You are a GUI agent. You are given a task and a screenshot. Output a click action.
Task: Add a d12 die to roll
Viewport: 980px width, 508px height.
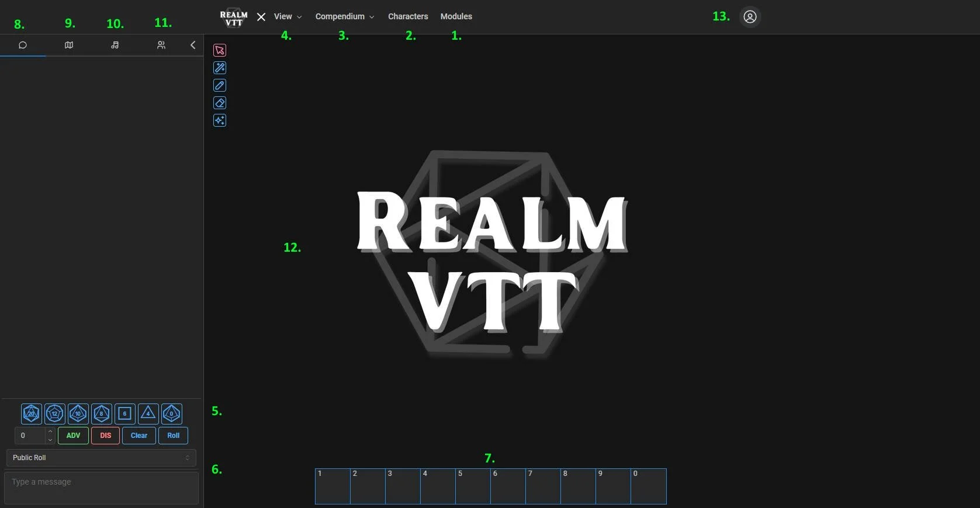[55, 413]
